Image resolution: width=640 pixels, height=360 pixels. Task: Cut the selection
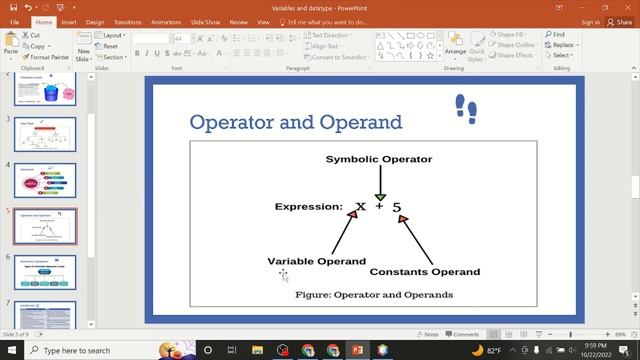31,35
